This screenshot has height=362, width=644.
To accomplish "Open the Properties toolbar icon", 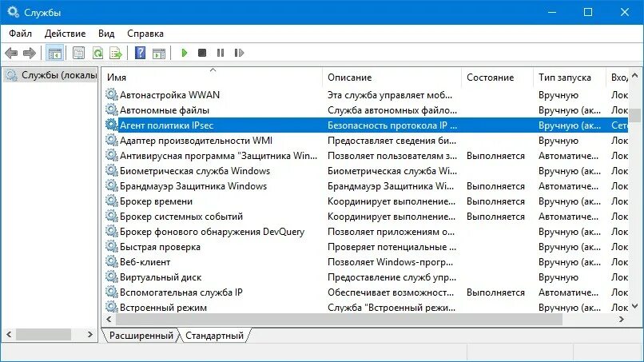I will point(78,53).
